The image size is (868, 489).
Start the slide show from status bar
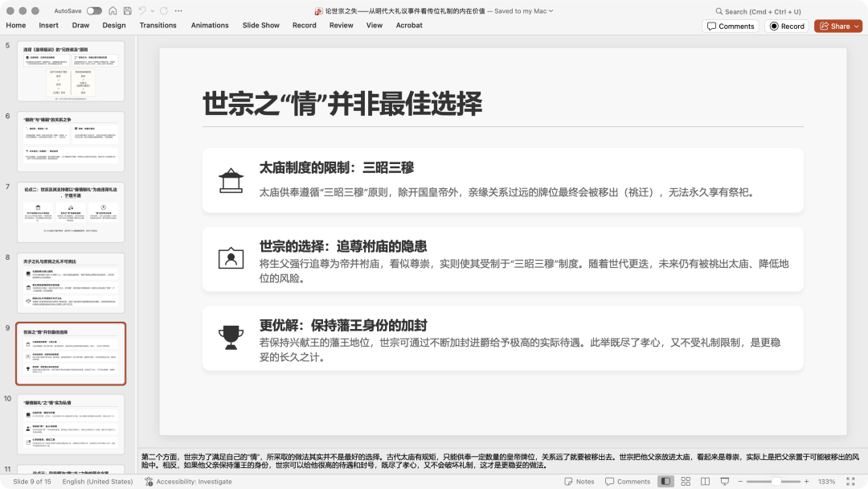click(725, 481)
